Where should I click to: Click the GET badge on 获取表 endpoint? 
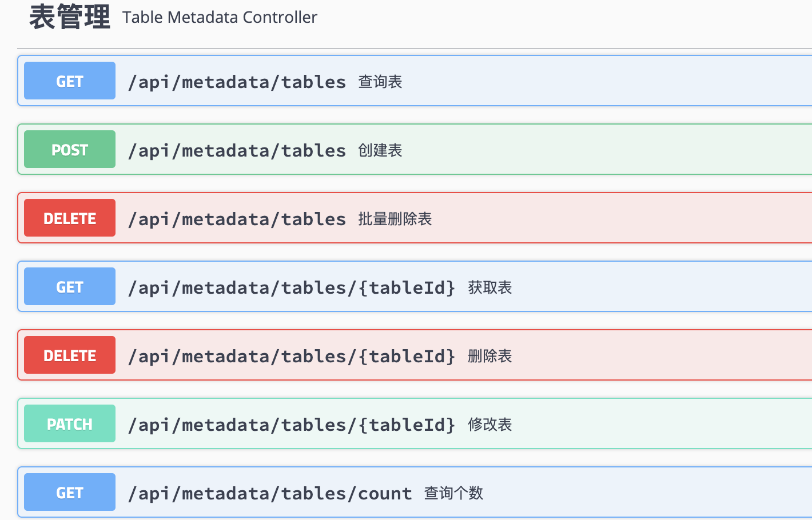click(69, 286)
